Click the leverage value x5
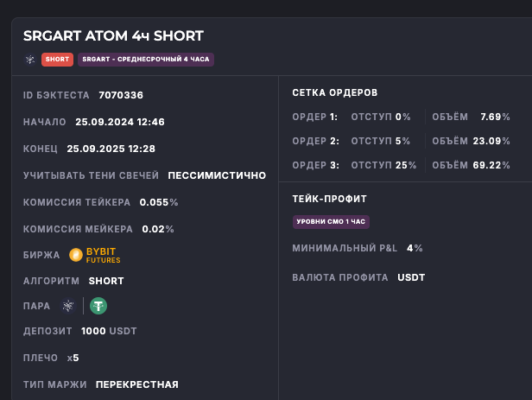The width and height of the screenshot is (532, 400). (73, 358)
